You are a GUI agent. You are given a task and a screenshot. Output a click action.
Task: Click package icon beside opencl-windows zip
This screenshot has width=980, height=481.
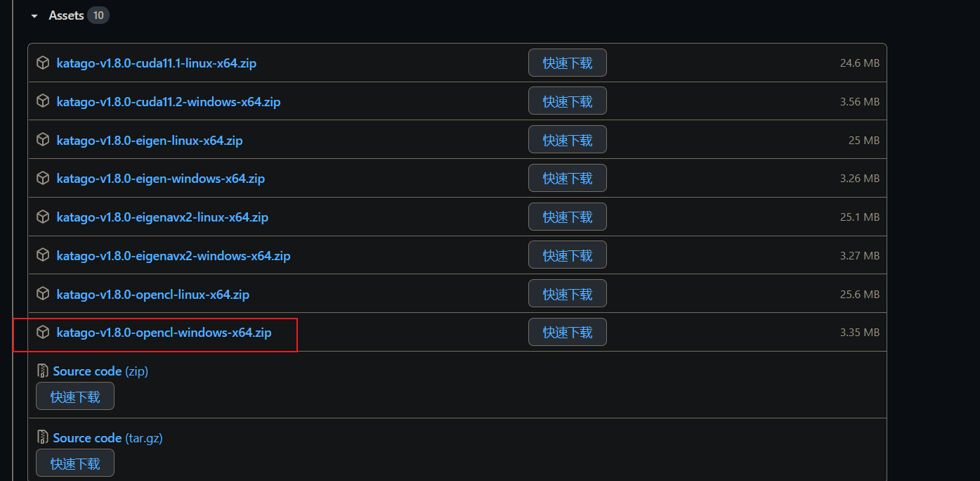pyautogui.click(x=43, y=332)
